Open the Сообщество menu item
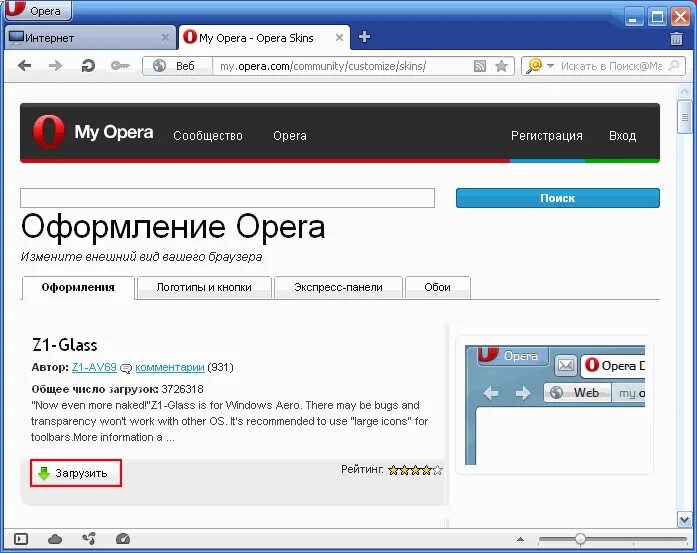 pos(208,136)
